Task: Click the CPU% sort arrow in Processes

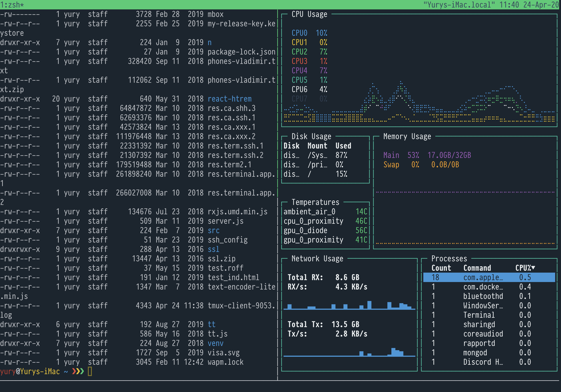Action: 533,268
